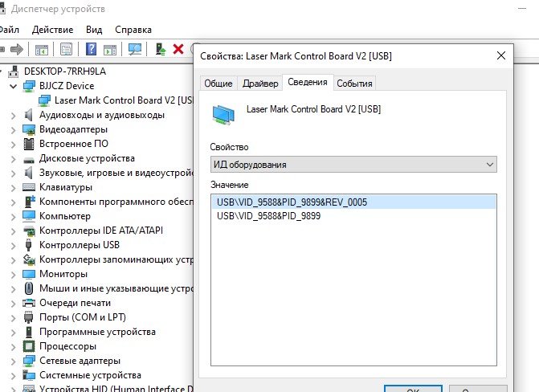
Task: Expand Аудиовходы и аудиовыходы category
Action: coord(13,116)
